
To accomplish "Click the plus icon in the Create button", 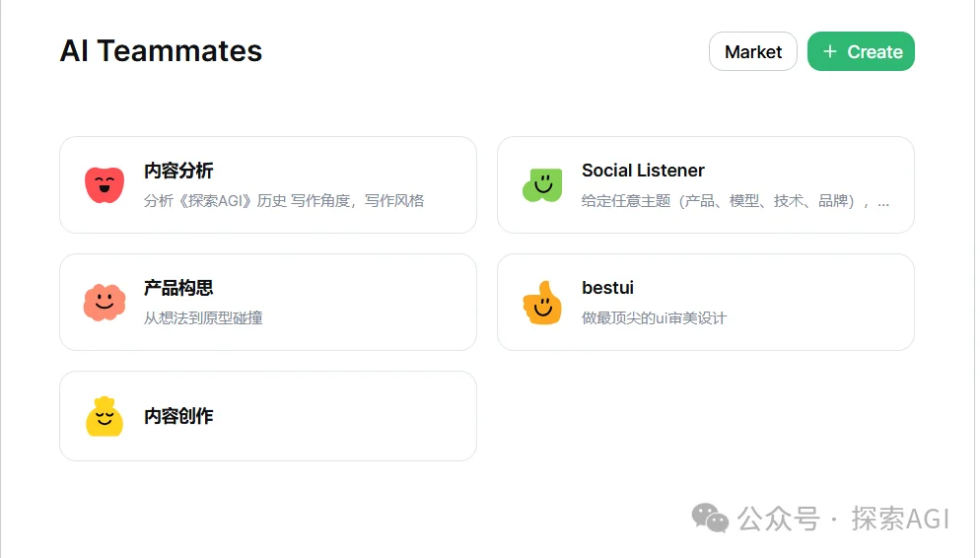I will pos(830,51).
